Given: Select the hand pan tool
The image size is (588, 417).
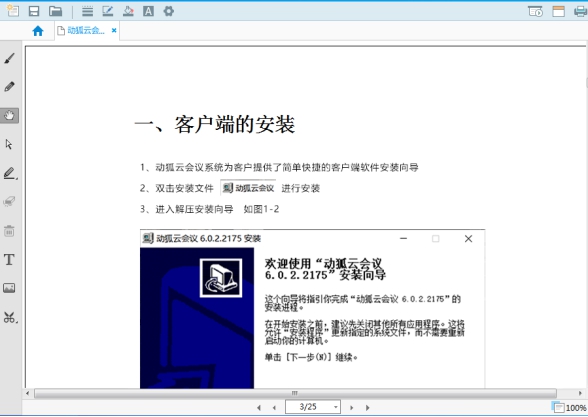Looking at the screenshot, I should pos(9,115).
